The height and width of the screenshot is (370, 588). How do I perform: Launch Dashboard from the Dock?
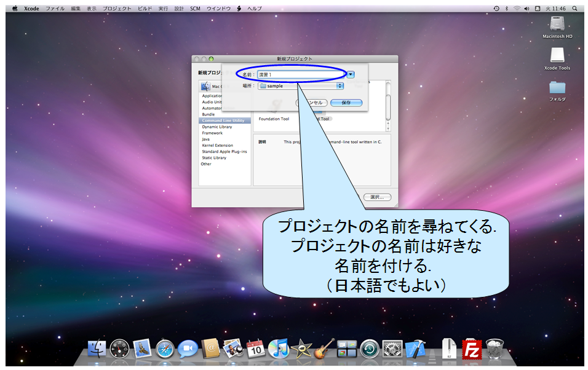pos(119,348)
